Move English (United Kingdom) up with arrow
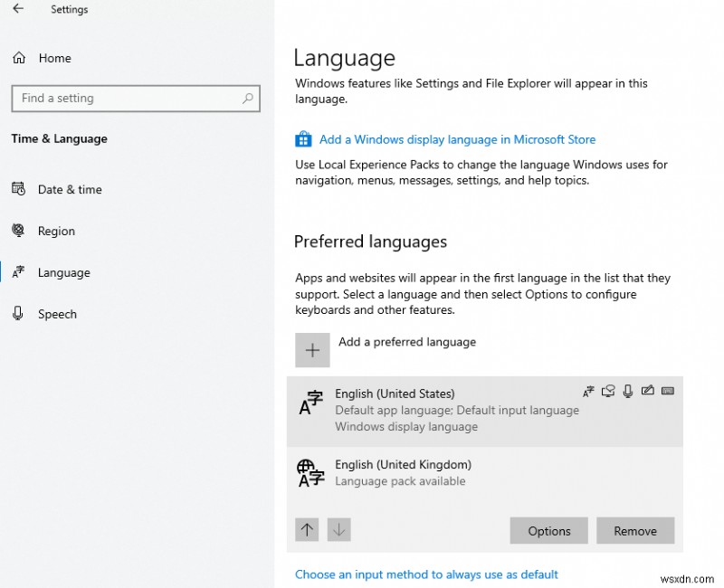 coord(307,530)
